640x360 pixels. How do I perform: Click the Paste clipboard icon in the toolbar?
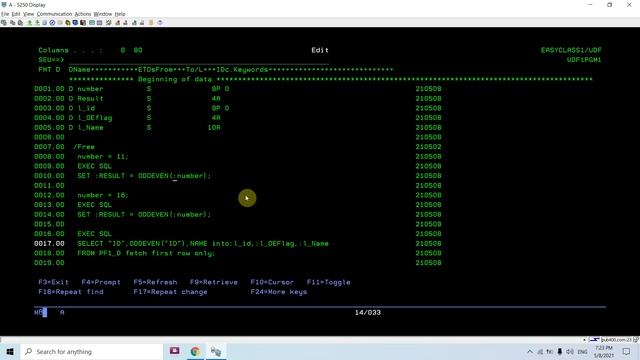click(20, 23)
